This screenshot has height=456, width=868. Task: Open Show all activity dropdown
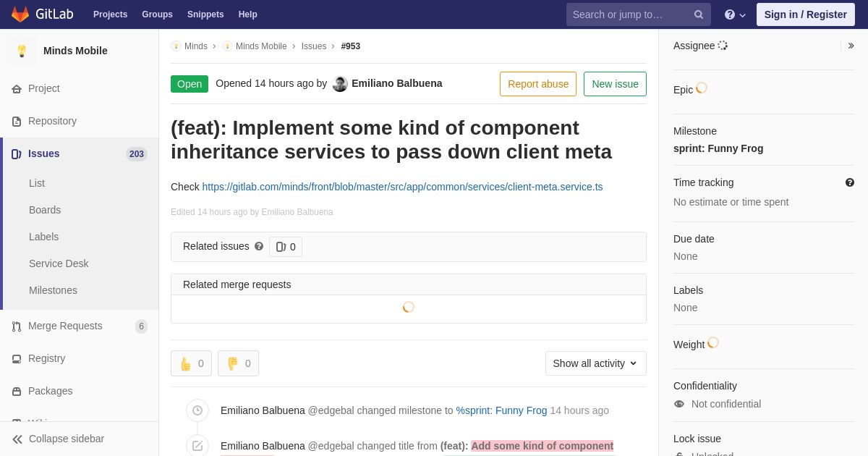click(596, 363)
